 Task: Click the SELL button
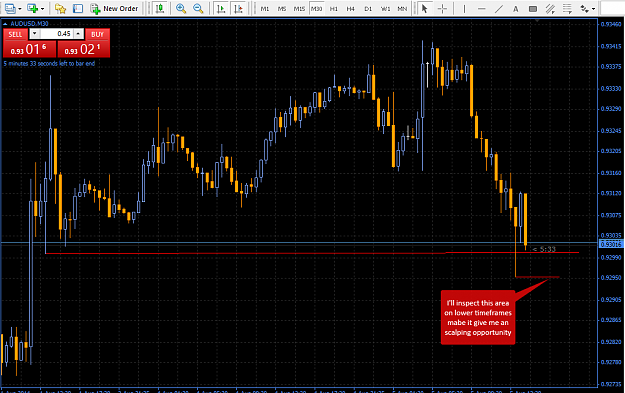16,34
